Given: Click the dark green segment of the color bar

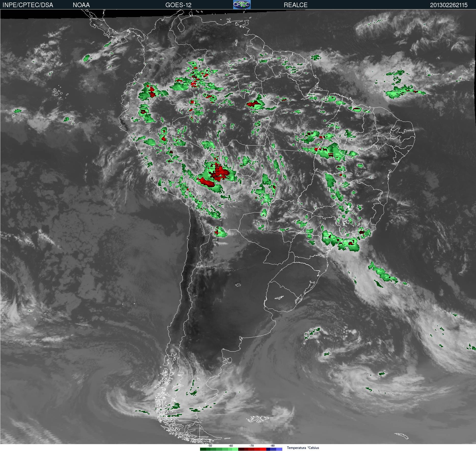Looking at the screenshot, I should tap(203, 449).
